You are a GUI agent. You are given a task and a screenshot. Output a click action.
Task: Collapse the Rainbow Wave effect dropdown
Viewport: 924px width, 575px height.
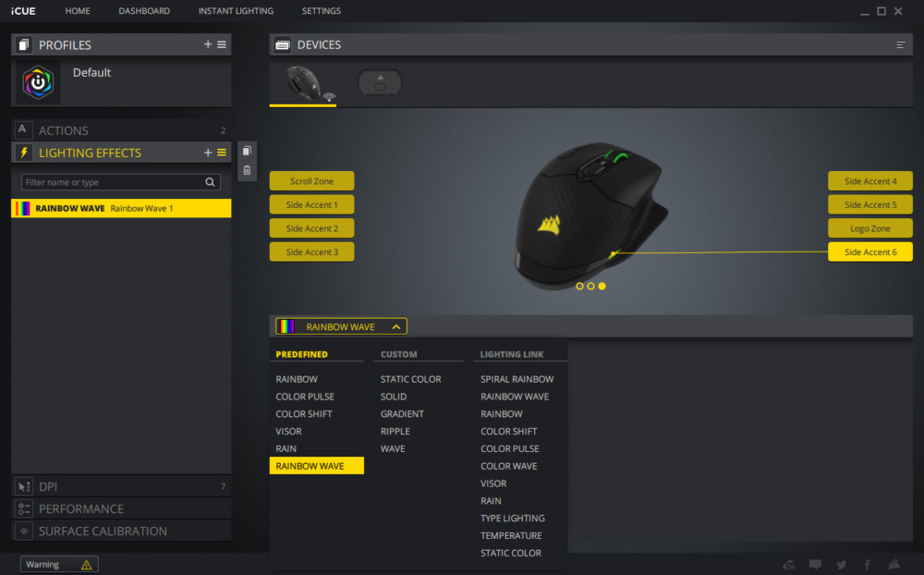[396, 326]
